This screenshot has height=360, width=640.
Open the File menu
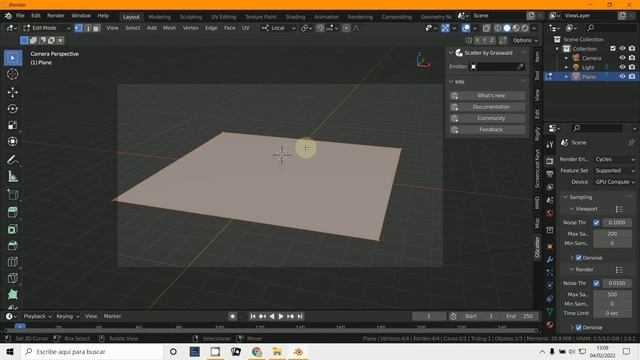20,16
